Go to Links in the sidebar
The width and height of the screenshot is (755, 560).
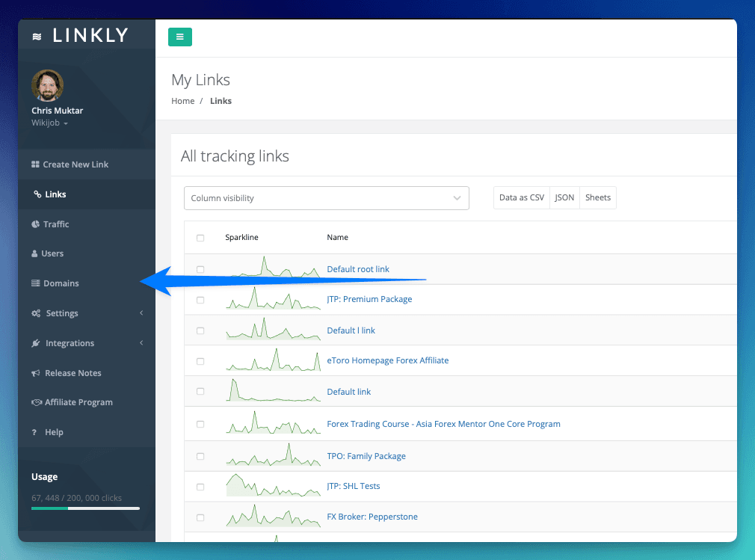click(55, 194)
